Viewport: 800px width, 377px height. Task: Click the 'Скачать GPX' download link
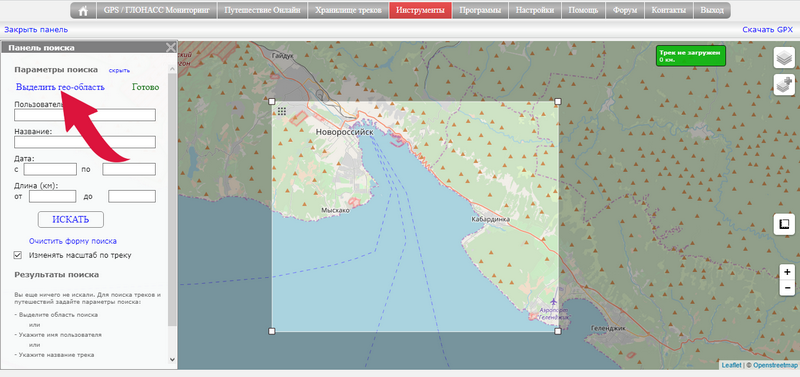pyautogui.click(x=767, y=30)
